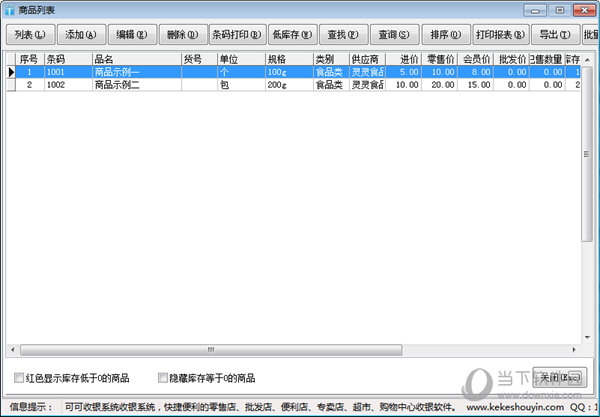This screenshot has height=417, width=600.
Task: Click the 单位 column header
Action: coord(241,59)
